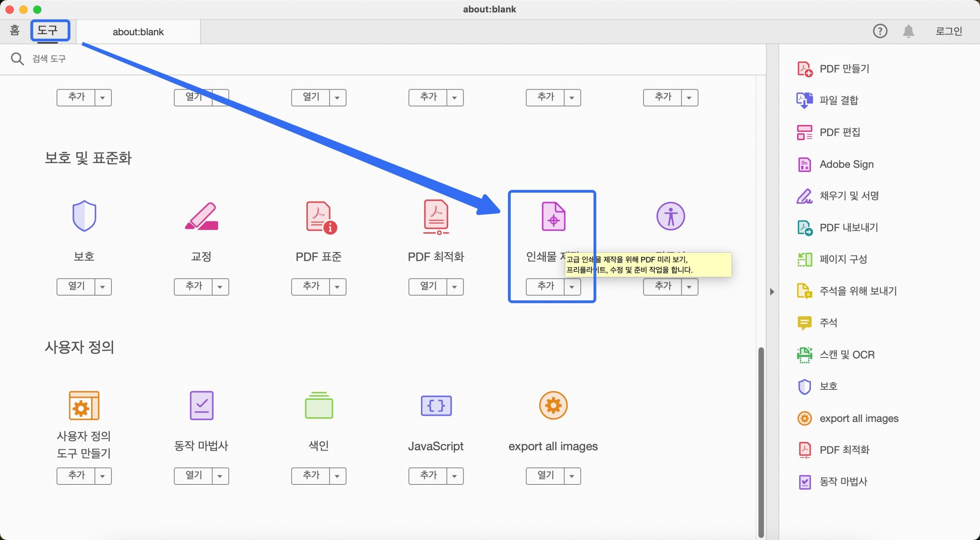Select 스캔 및 OCR in the right sidebar

836,355
